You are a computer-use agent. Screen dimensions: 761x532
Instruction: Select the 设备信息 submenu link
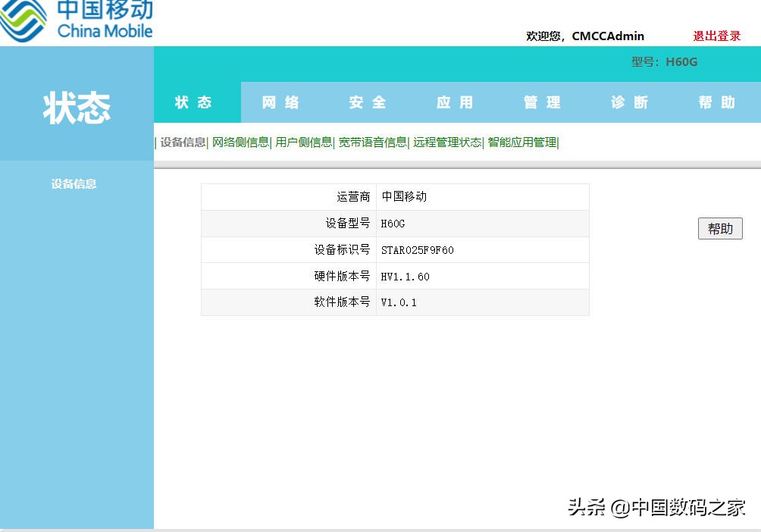coord(183,142)
